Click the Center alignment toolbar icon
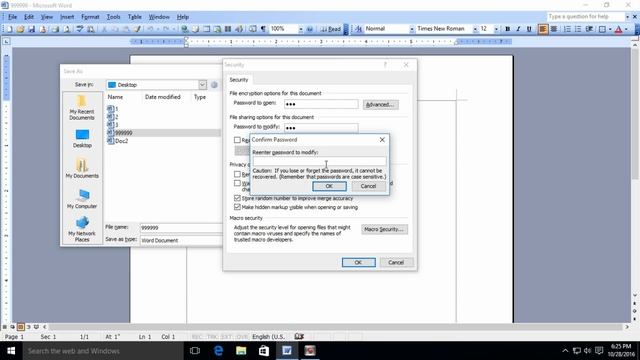 [x=554, y=29]
